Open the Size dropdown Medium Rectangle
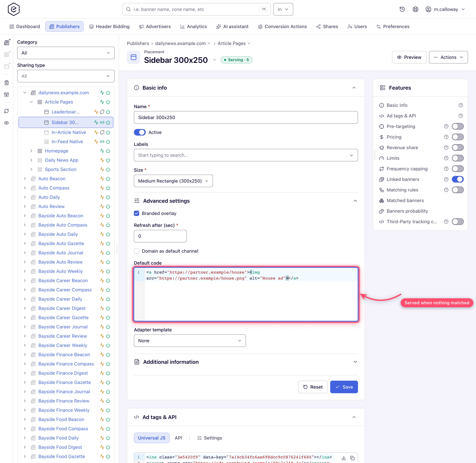Screen dimensions: 476x463 coord(173,181)
